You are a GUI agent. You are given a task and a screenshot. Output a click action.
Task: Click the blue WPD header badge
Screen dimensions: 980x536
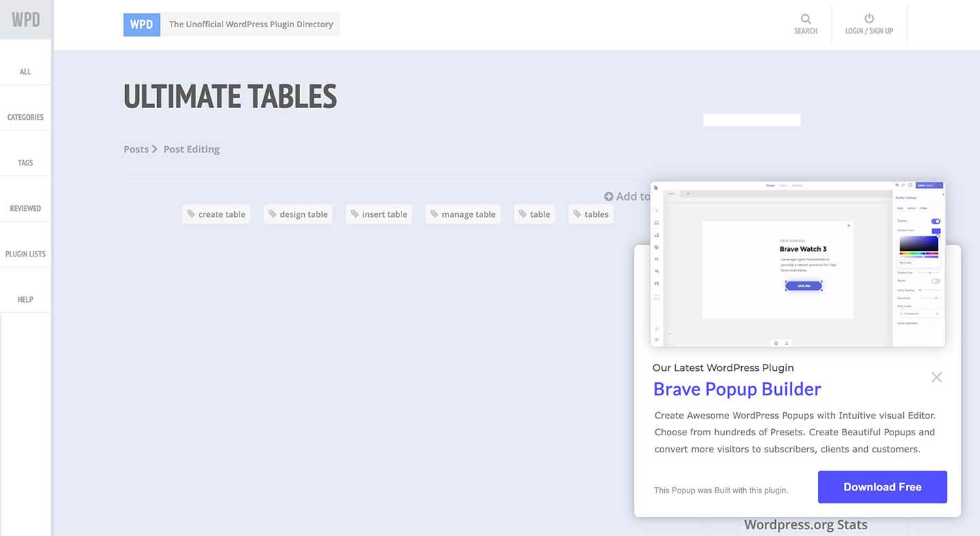point(142,24)
